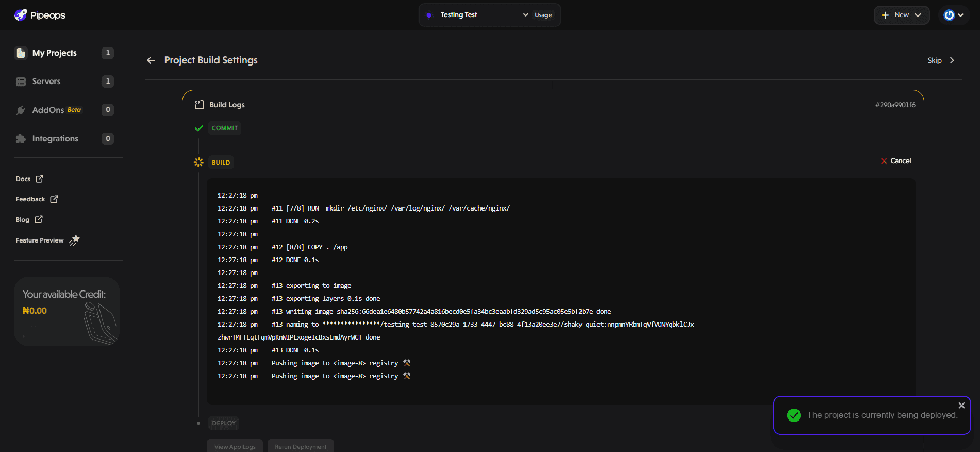Viewport: 980px width, 452px height.
Task: Click the Docs external-link icon
Action: pyautogui.click(x=39, y=179)
